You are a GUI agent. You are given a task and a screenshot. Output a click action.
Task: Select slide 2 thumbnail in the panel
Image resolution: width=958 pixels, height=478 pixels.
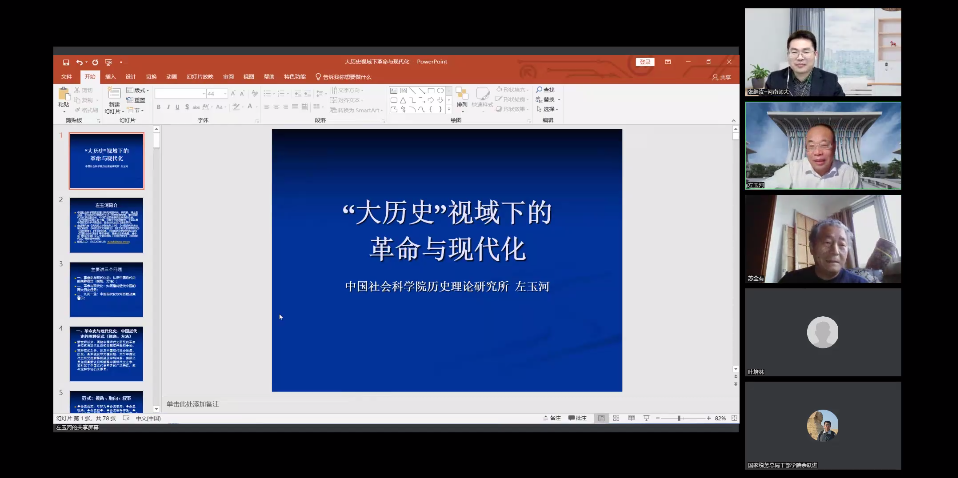(106, 225)
